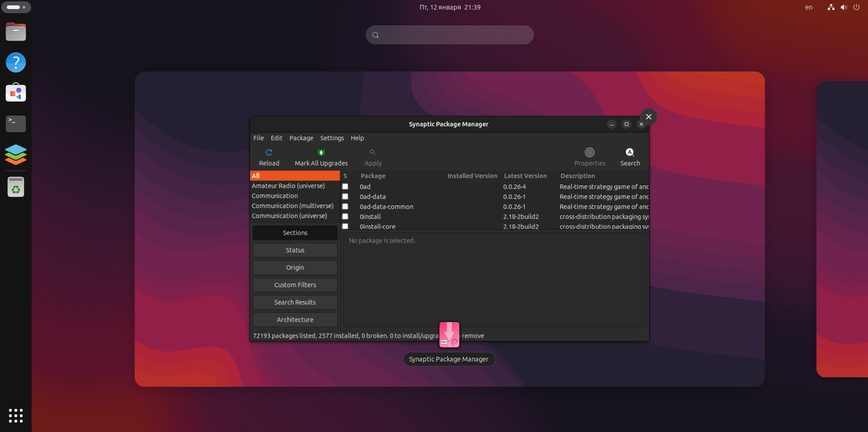868x432 pixels.
Task: Select the '0ad-data' package name
Action: tap(373, 197)
